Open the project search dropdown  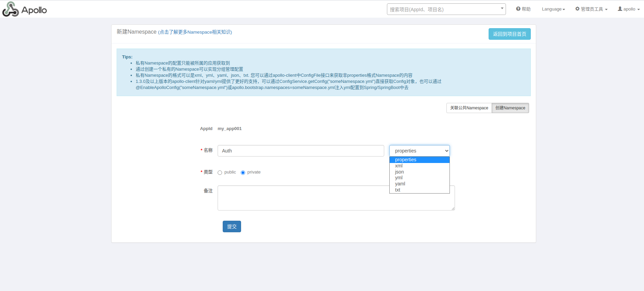click(x=446, y=9)
